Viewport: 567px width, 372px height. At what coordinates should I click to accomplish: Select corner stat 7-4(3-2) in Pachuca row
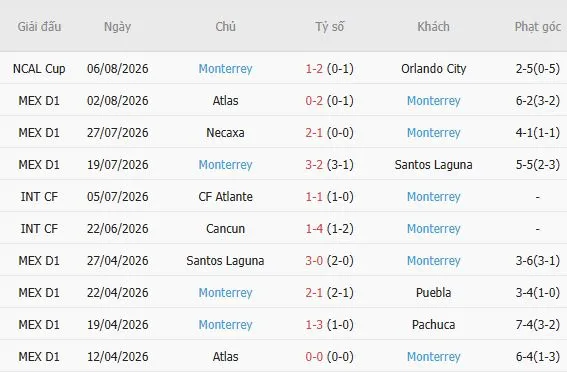coord(538,325)
